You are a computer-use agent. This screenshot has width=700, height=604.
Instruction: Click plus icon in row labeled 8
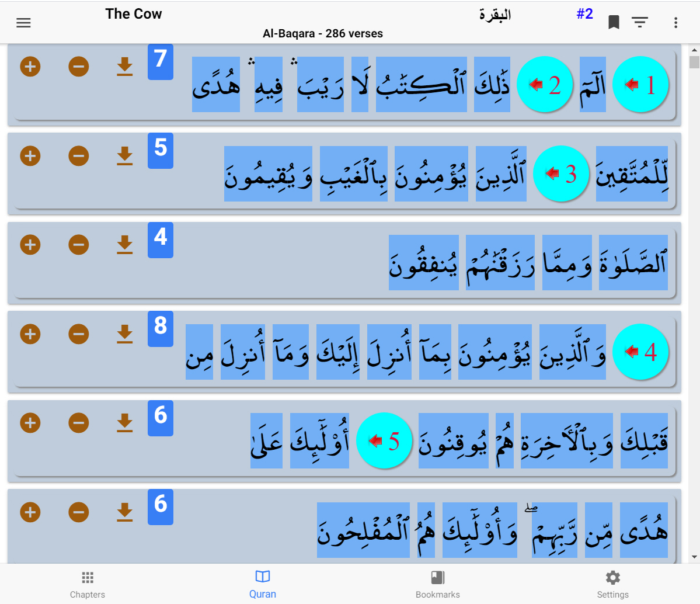[x=30, y=334]
